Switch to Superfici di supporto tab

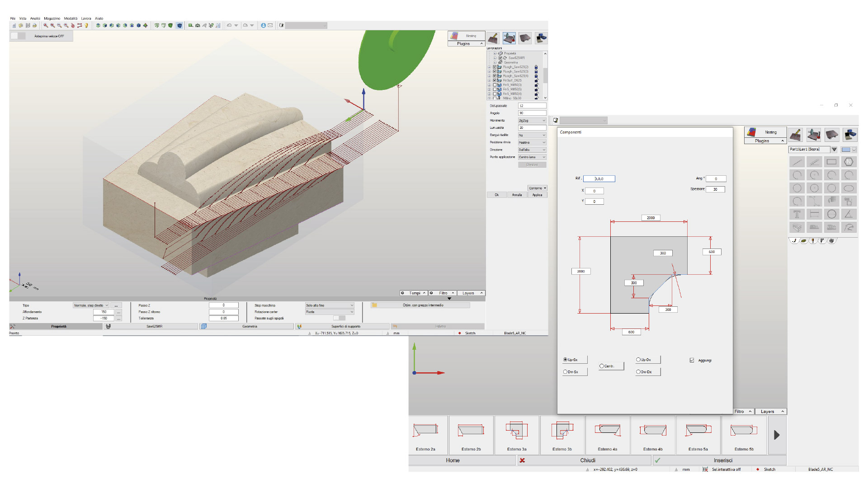point(342,326)
